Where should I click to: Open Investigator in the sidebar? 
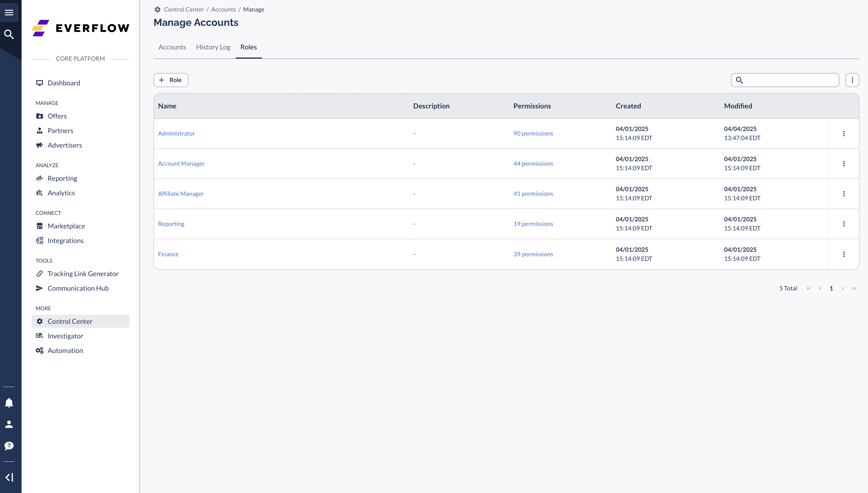click(81, 336)
